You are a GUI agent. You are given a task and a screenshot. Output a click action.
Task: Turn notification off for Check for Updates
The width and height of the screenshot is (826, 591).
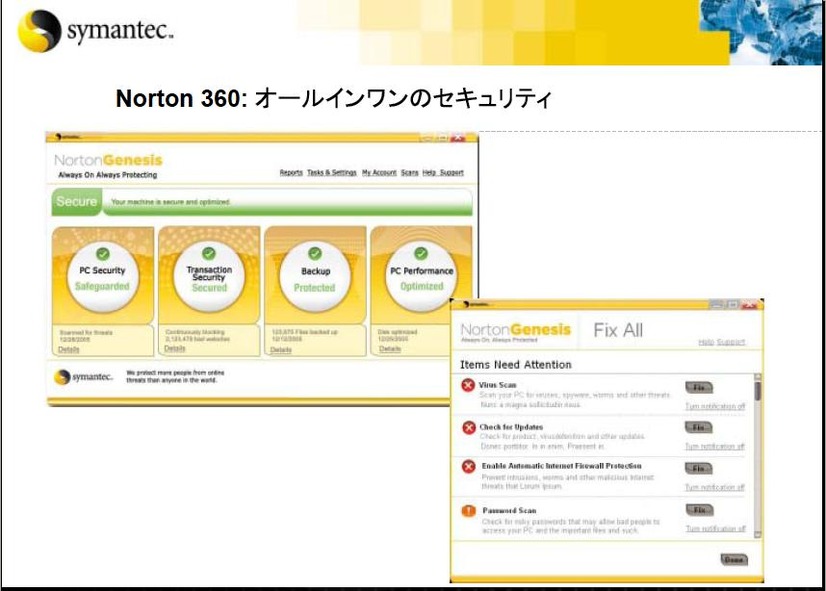coord(715,447)
